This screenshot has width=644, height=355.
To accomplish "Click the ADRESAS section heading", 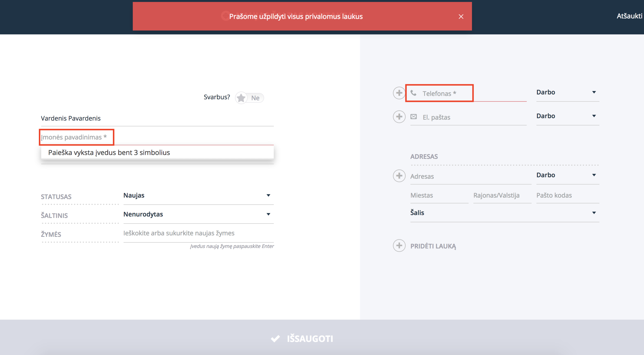I will pyautogui.click(x=424, y=157).
